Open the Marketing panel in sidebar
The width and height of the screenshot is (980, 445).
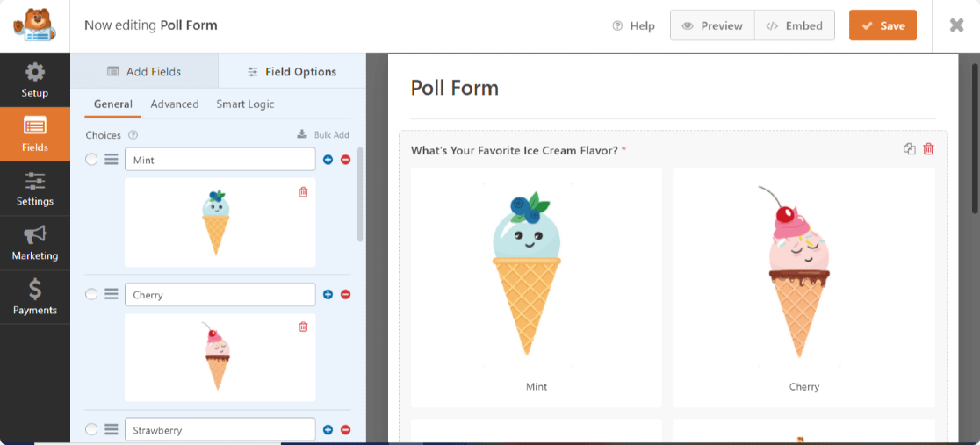35,243
